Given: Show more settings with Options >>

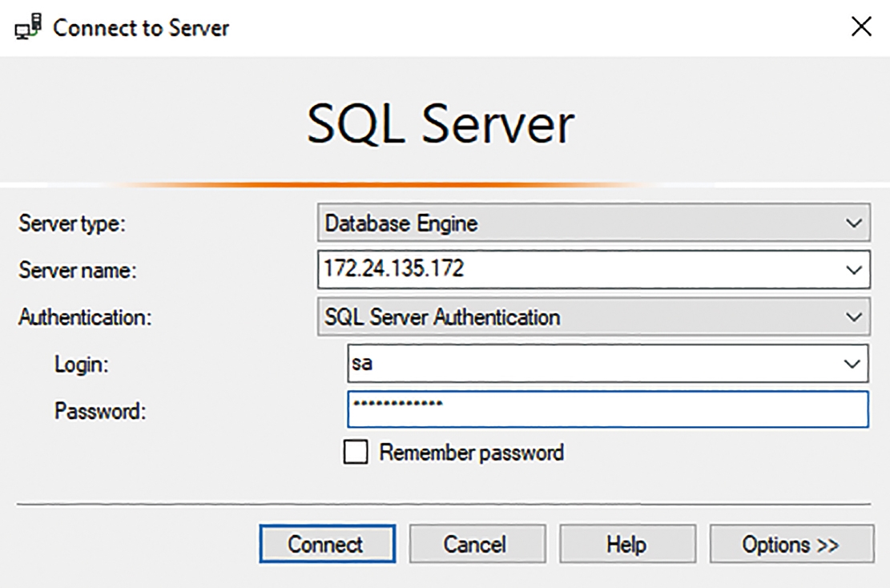Looking at the screenshot, I should point(791,544).
